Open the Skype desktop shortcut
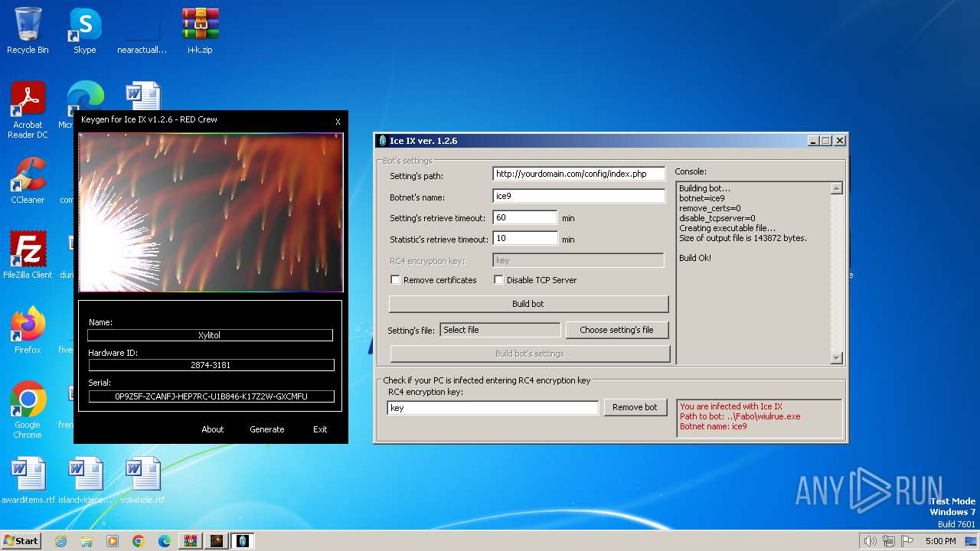Image resolution: width=980 pixels, height=551 pixels. click(84, 31)
